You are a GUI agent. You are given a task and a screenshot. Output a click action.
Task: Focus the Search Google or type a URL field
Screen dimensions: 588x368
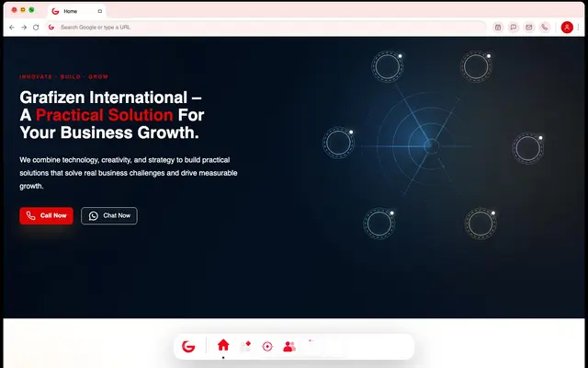(x=266, y=28)
